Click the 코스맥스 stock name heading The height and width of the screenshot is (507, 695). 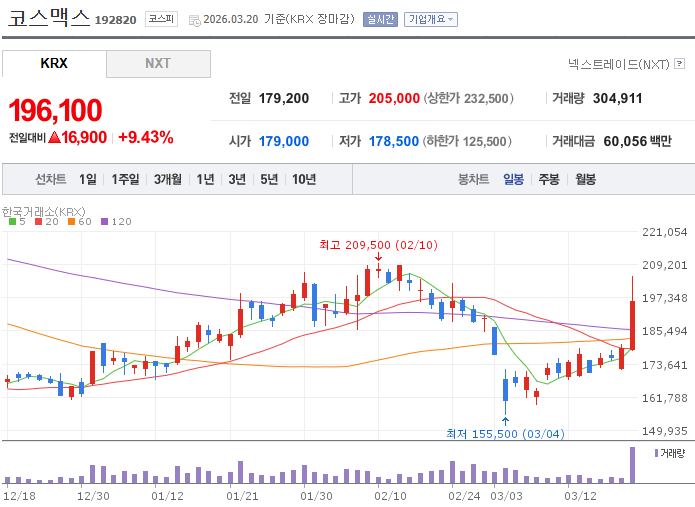coord(48,18)
